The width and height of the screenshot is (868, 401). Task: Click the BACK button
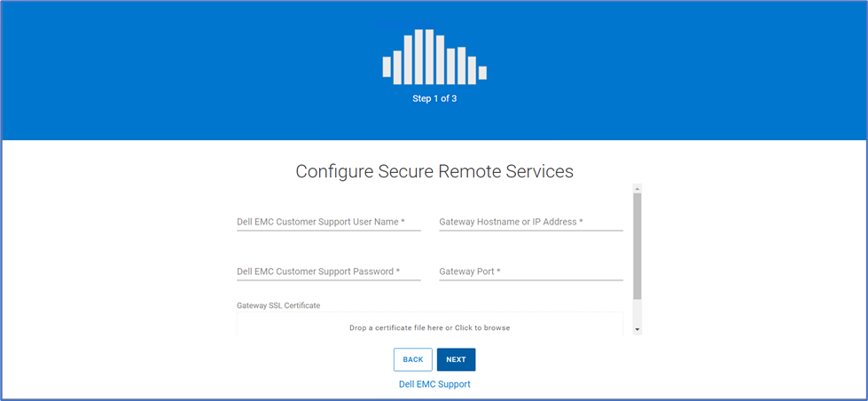click(413, 359)
